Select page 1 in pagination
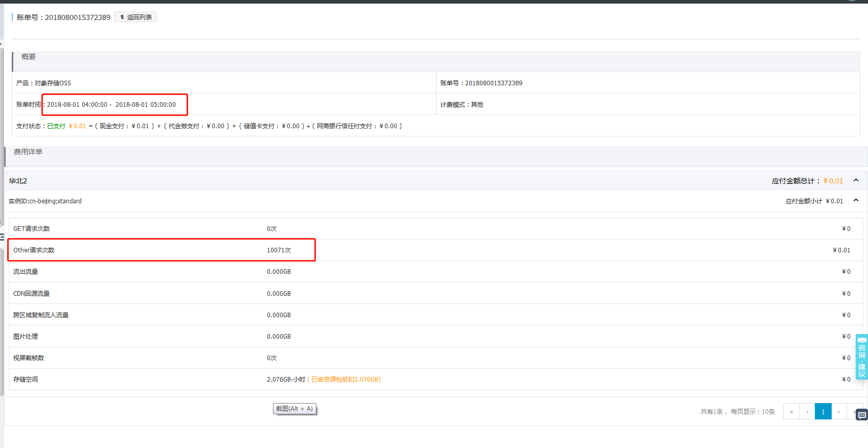The image size is (868, 448). 823,412
